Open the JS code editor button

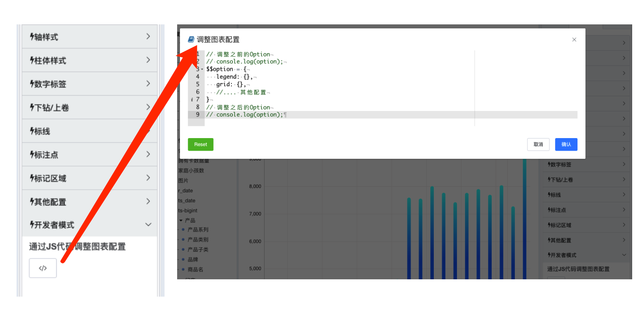point(43,268)
